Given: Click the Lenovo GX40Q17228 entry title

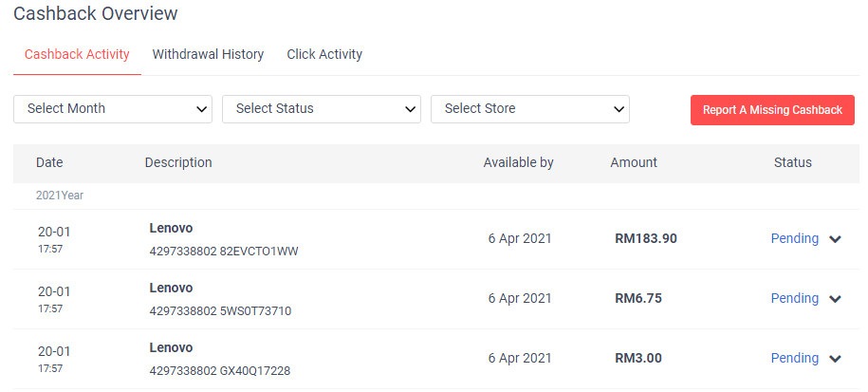Looking at the screenshot, I should [172, 347].
